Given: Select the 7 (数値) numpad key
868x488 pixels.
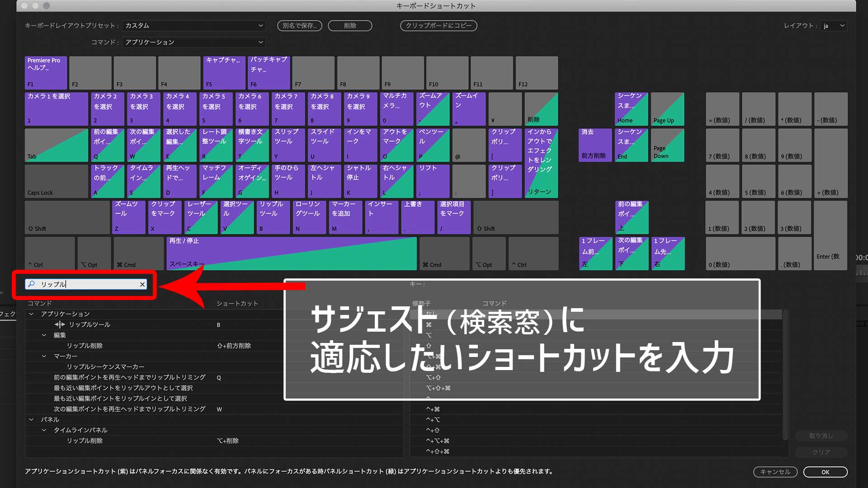Looking at the screenshot, I should point(722,145).
